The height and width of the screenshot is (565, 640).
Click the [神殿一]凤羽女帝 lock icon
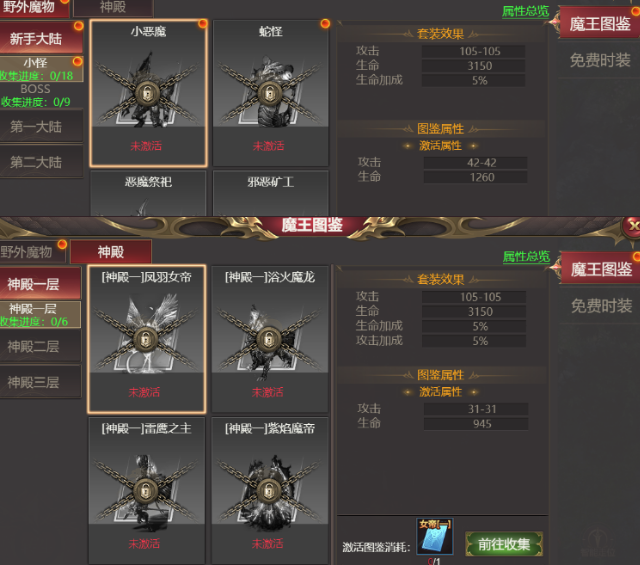(x=146, y=339)
